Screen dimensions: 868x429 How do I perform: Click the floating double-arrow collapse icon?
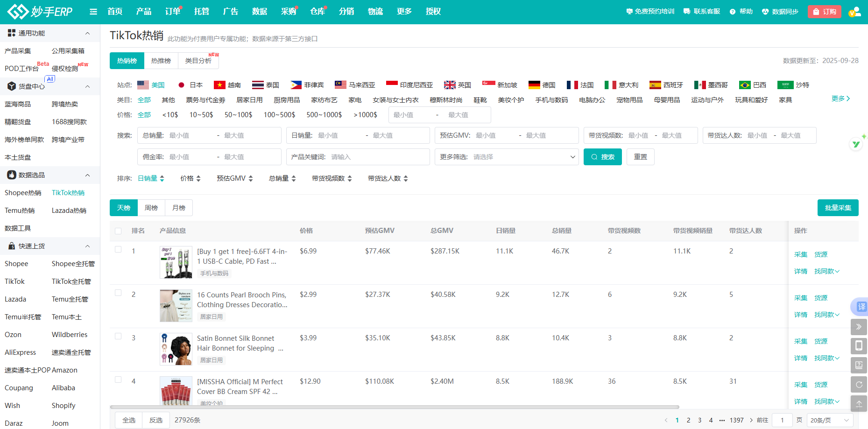click(859, 327)
